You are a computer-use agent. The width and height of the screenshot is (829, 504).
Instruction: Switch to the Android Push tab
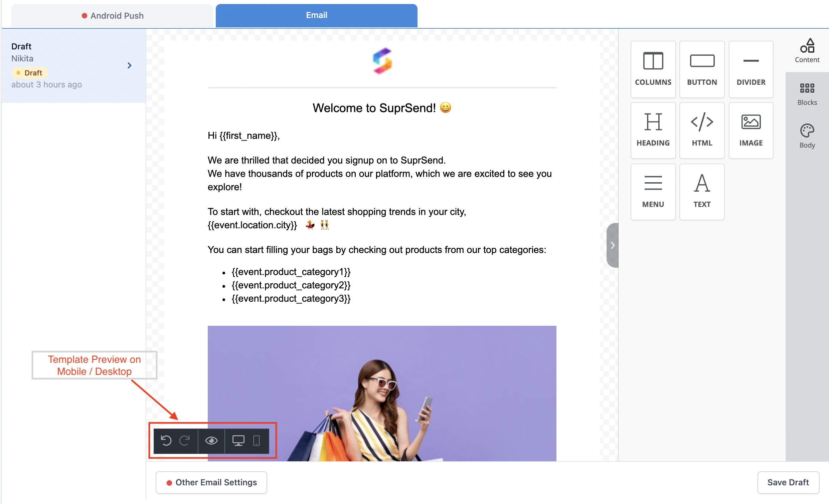pyautogui.click(x=112, y=16)
